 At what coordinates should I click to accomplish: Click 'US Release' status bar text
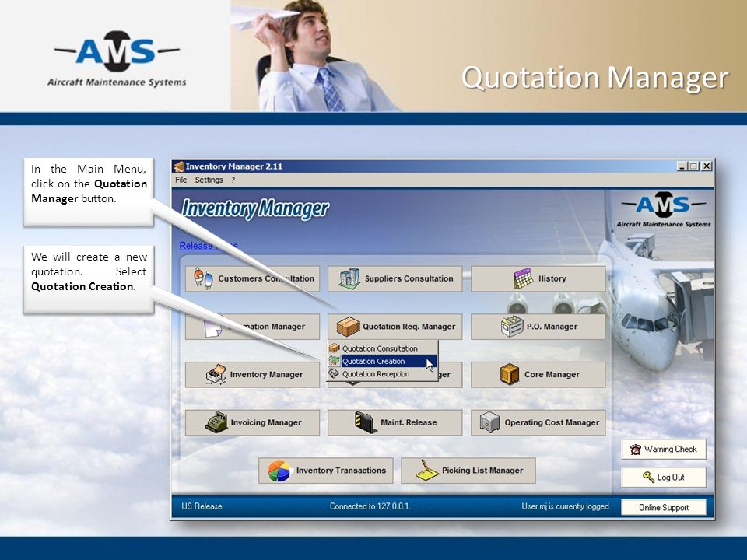pos(202,506)
